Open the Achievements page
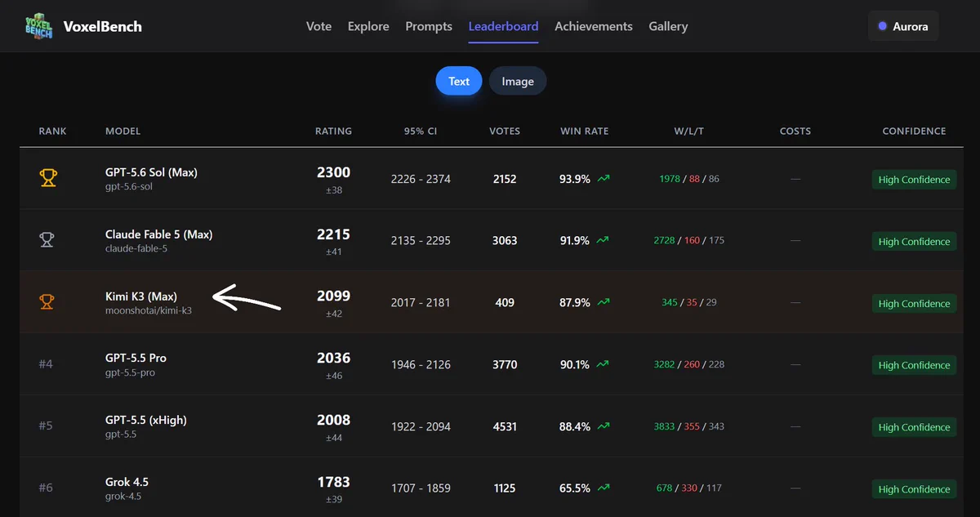Image resolution: width=980 pixels, height=517 pixels. click(594, 26)
